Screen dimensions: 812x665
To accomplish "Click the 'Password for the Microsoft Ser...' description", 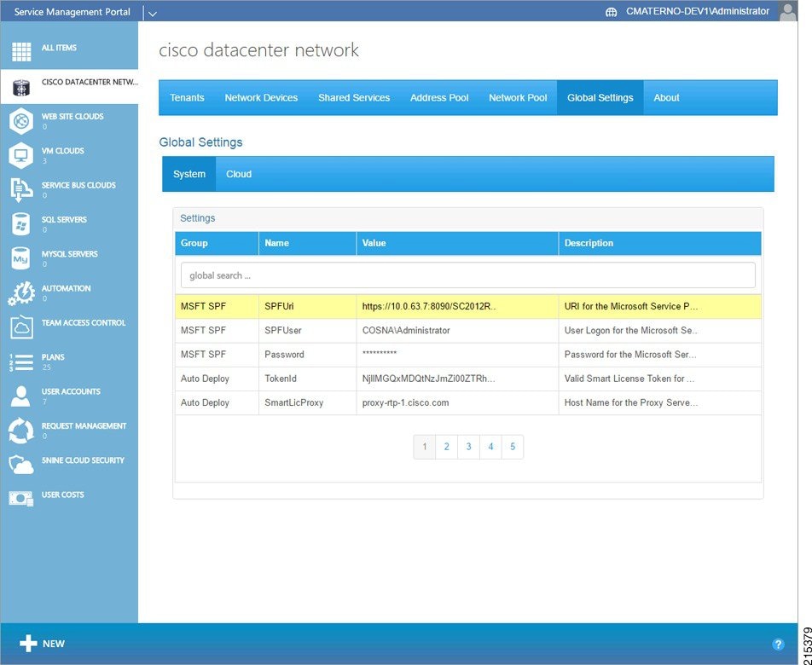I will pyautogui.click(x=660, y=355).
